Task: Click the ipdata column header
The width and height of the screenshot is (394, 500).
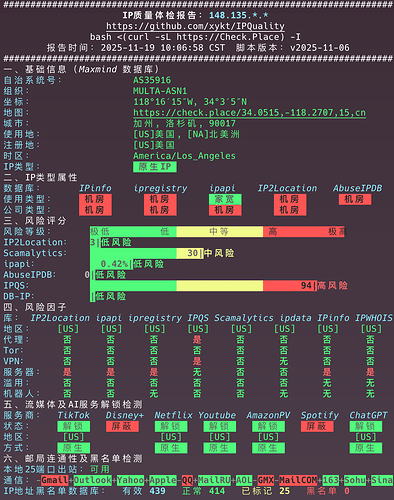Action: coord(295,318)
